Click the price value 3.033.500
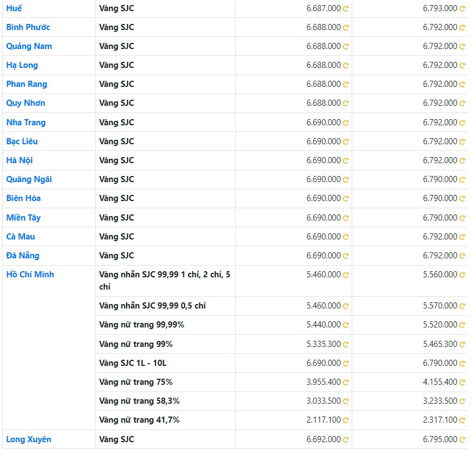476x460 pixels. (x=324, y=401)
